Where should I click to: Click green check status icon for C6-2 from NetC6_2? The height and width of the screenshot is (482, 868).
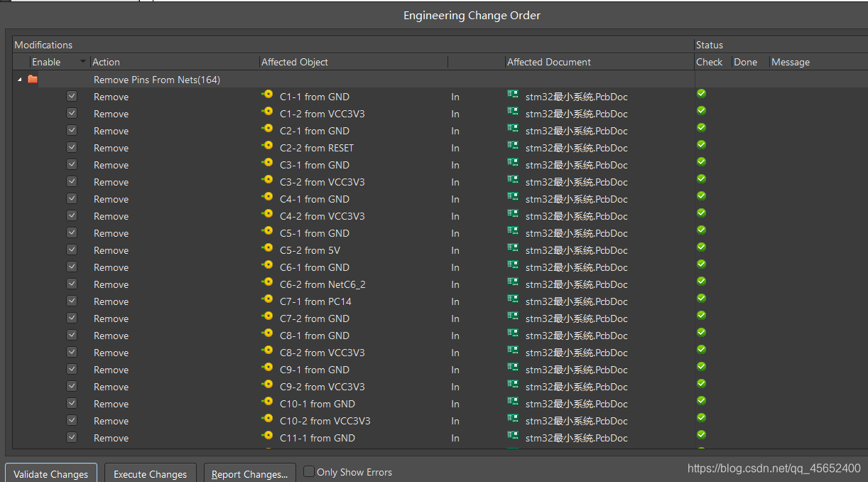[701, 282]
